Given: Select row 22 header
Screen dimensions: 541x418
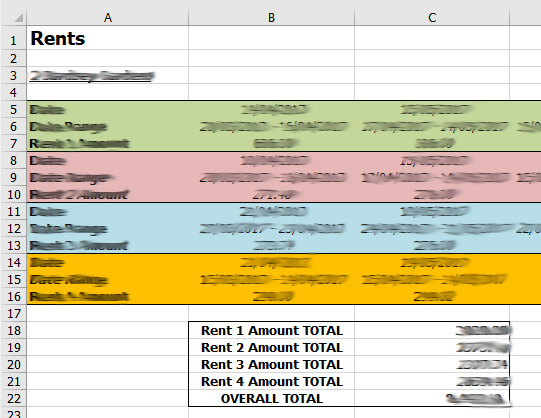Looking at the screenshot, I should pos(14,399).
